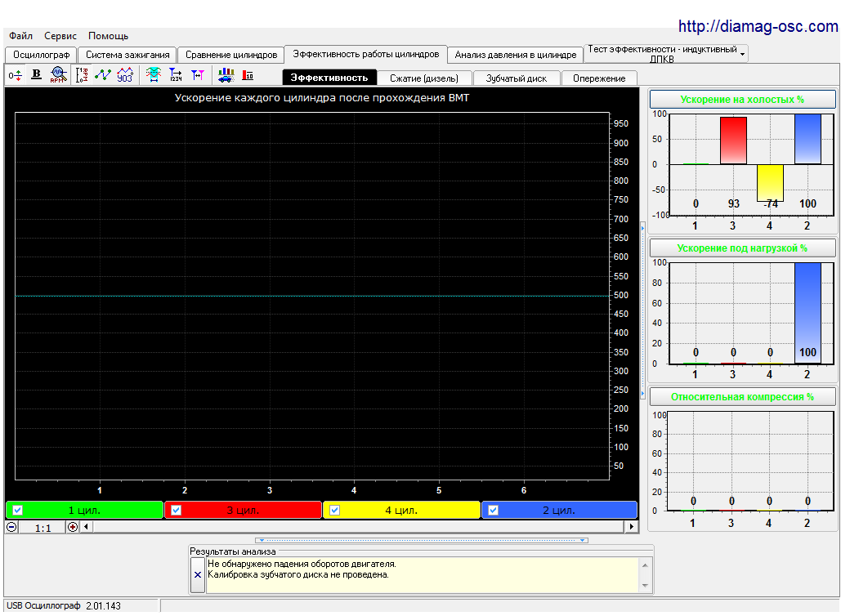Open the Файл menu
Image resolution: width=850 pixels, height=616 pixels.
point(20,36)
